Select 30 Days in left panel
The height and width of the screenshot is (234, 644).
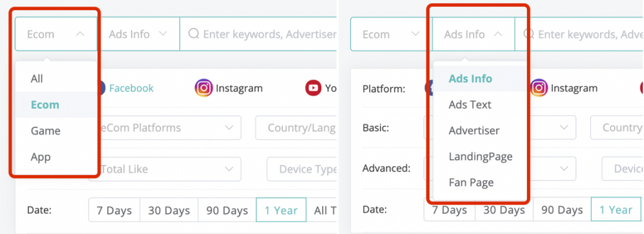[x=169, y=210]
